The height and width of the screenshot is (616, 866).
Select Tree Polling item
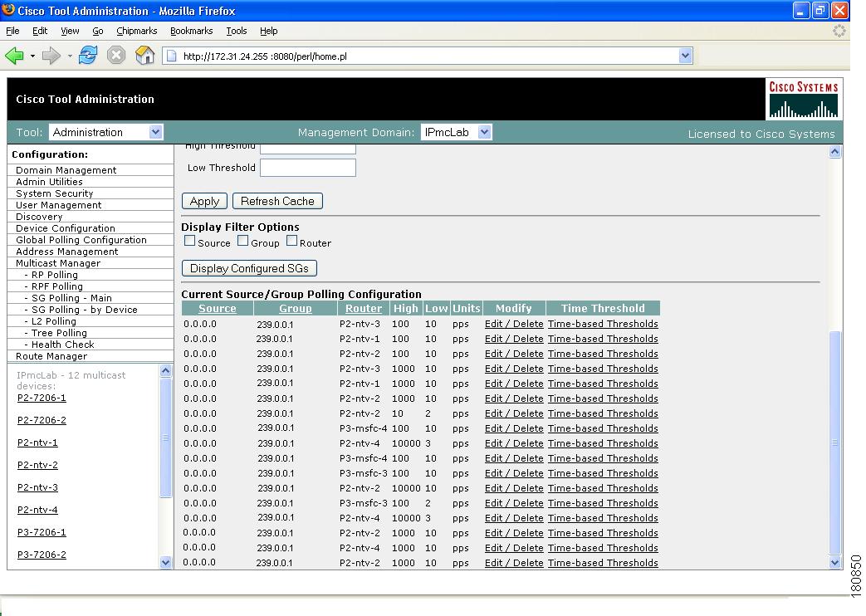coord(59,333)
